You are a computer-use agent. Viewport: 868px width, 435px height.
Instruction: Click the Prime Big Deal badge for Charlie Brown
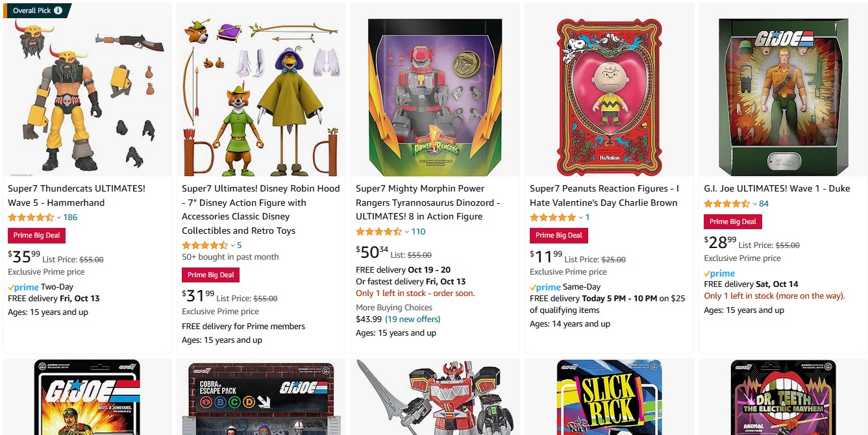point(558,235)
